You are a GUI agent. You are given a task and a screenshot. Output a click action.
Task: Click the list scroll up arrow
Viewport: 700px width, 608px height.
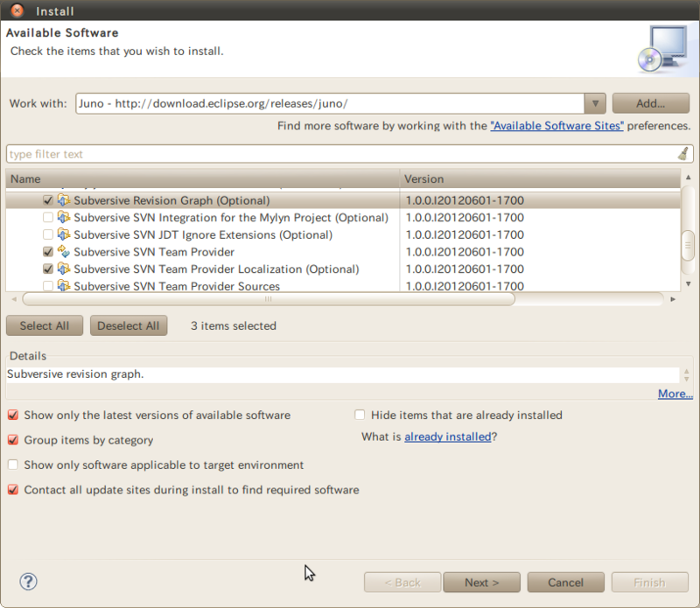pos(688,178)
